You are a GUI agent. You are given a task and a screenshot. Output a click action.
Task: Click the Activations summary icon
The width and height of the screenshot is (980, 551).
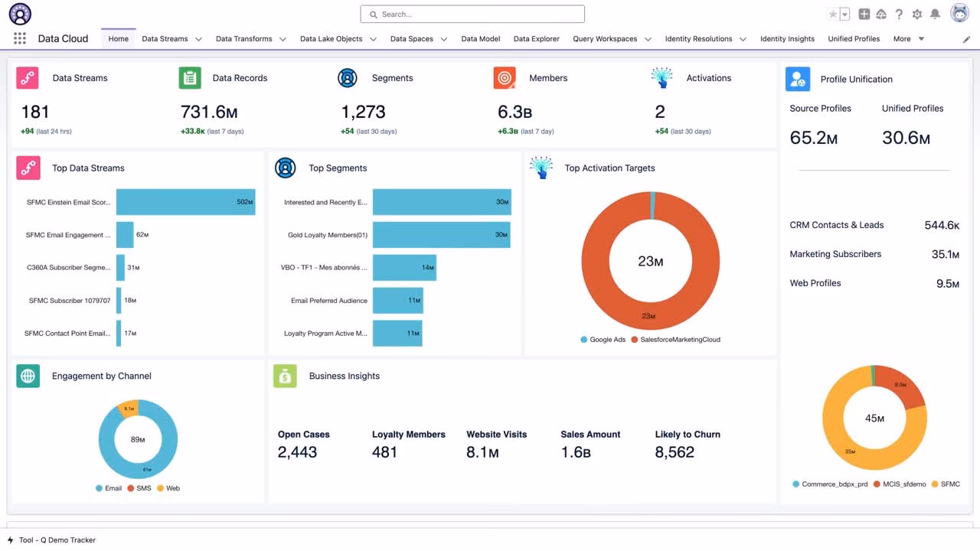661,78
